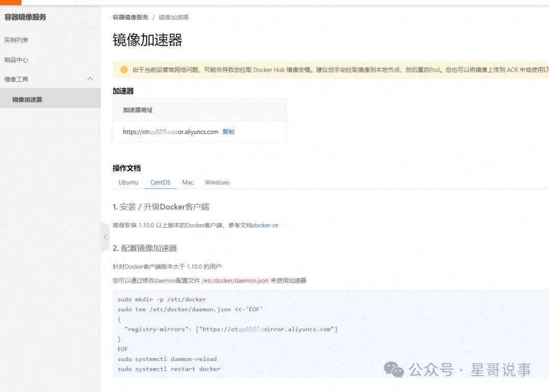Click 镜像加速器 breadcrumb item
Image resolution: width=549 pixels, height=392 pixels.
click(x=173, y=17)
